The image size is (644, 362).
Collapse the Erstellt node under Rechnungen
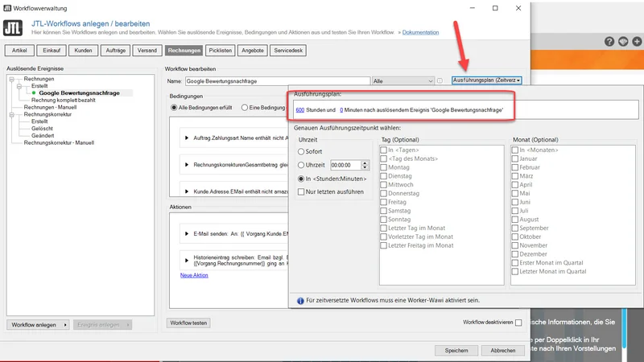[19, 86]
